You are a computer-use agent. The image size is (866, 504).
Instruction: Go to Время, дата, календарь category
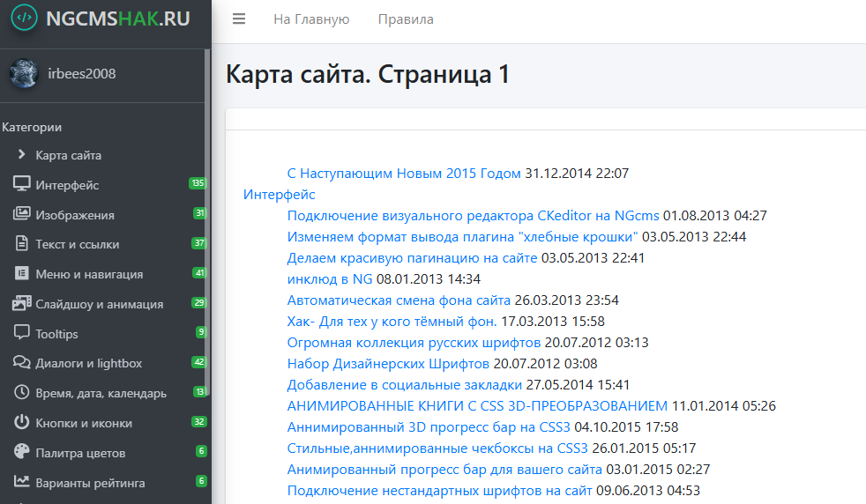point(101,393)
